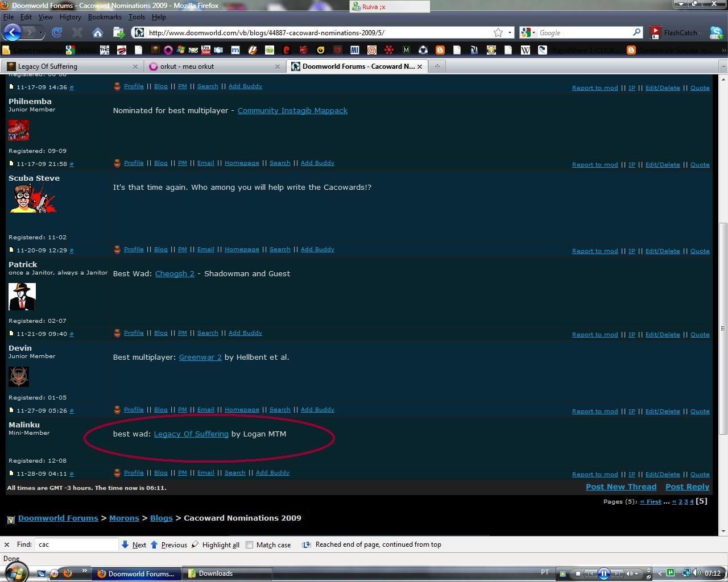This screenshot has height=582, width=728.
Task: Click Report to mod on Devin's post
Action: coord(595,411)
